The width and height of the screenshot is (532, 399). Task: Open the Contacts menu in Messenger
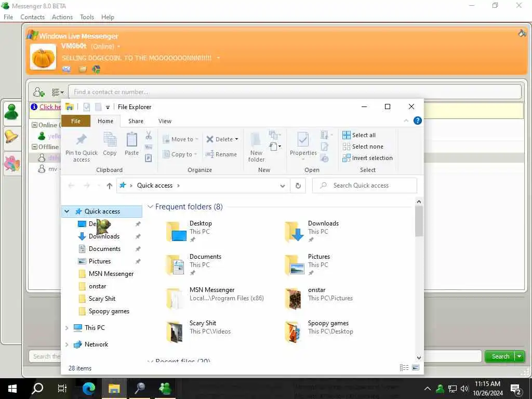coord(32,17)
